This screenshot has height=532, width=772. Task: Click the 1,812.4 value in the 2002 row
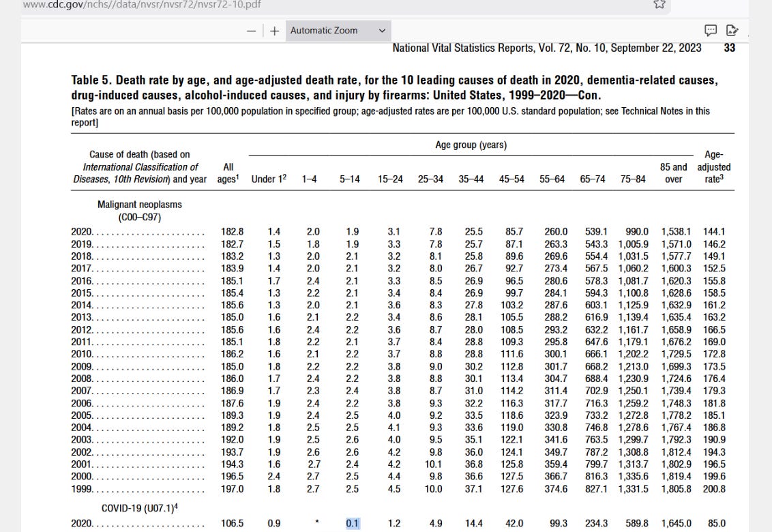pyautogui.click(x=676, y=452)
